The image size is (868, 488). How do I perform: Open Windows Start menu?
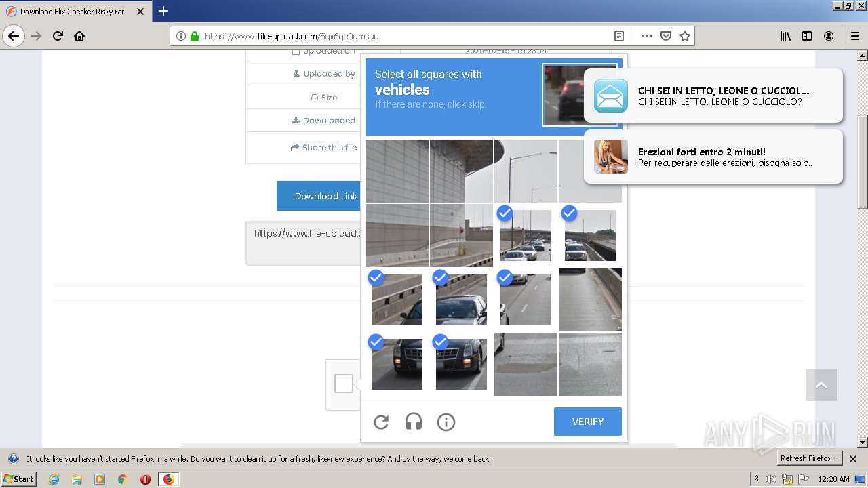(18, 479)
